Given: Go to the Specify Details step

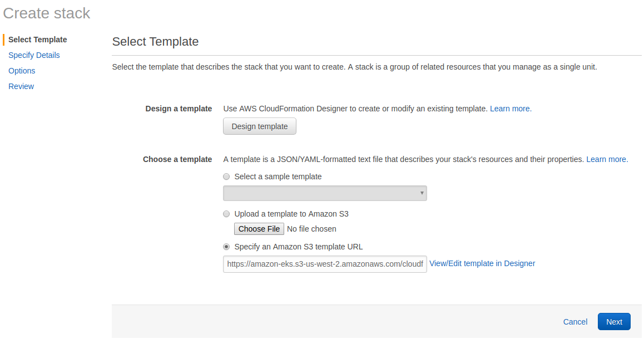Looking at the screenshot, I should click(34, 55).
